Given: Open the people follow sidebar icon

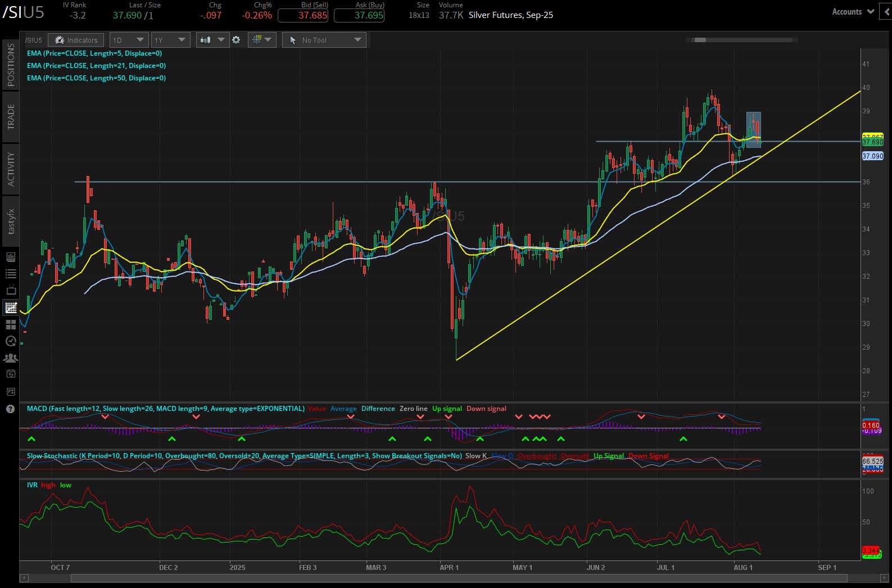Looking at the screenshot, I should coord(11,358).
